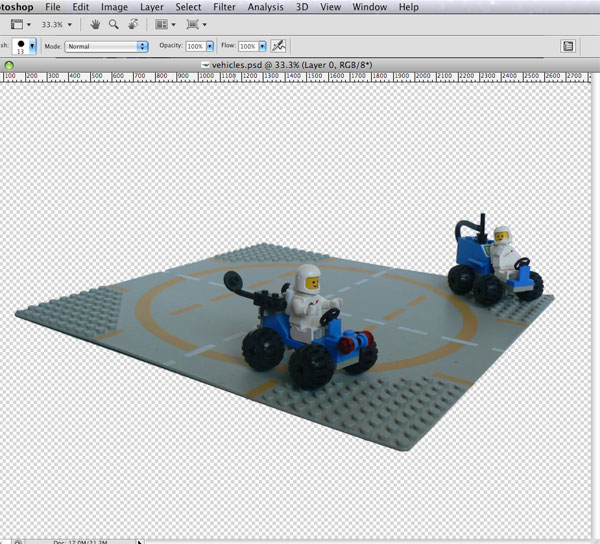Open the File menu
600x544 pixels.
pyautogui.click(x=52, y=7)
